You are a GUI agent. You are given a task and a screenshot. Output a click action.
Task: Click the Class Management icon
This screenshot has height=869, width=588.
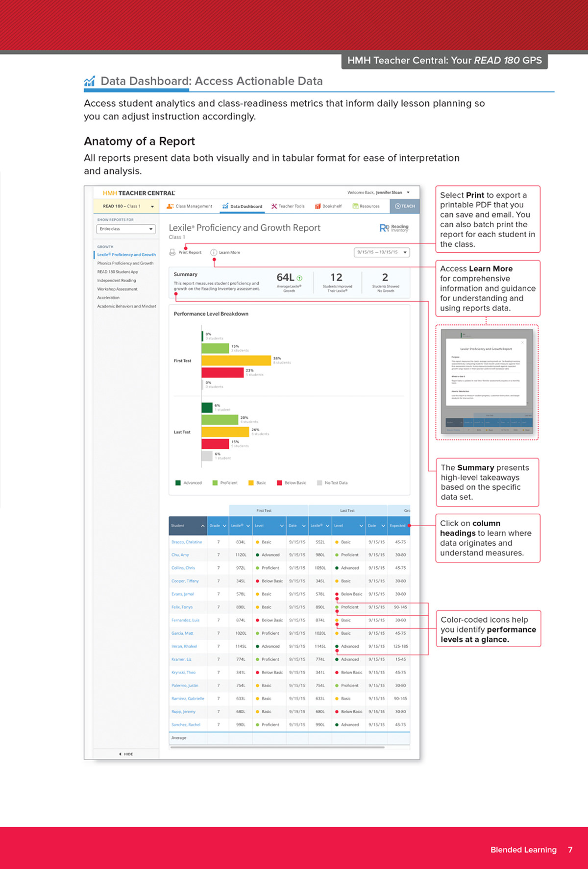(170, 206)
